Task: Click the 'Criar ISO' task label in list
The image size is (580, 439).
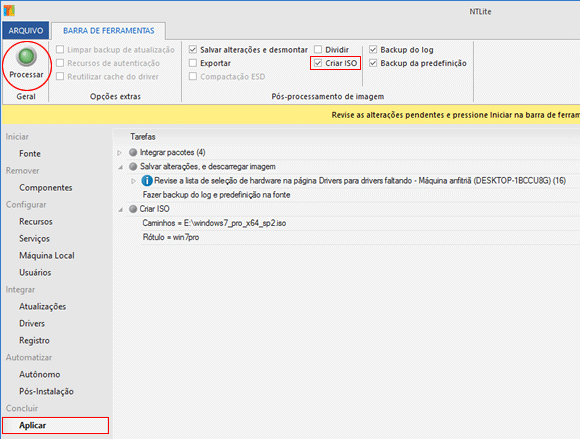Action: click(154, 209)
